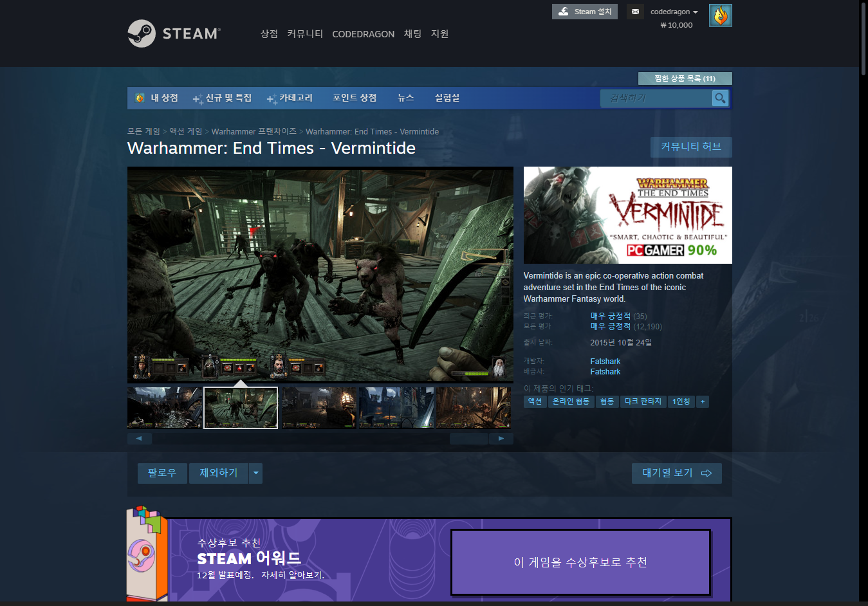Image resolution: width=868 pixels, height=606 pixels.
Task: Open the 커뮤니티 menu
Action: [x=305, y=33]
